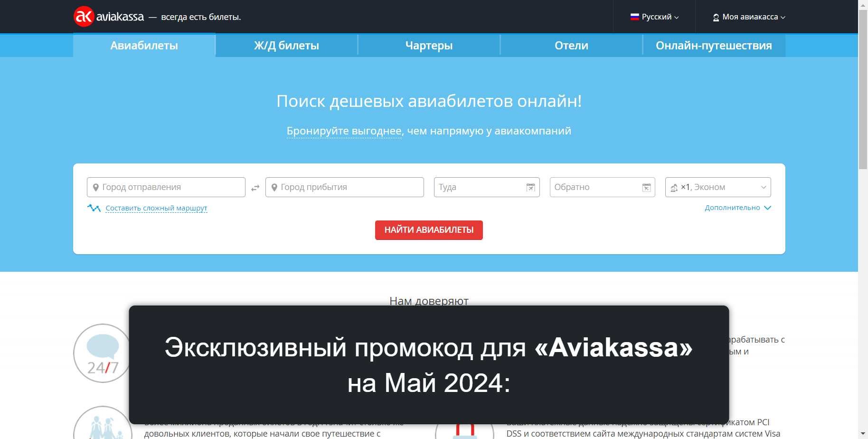Viewport: 868px width, 439px height.
Task: Click the 24/7 support icon
Action: (x=103, y=353)
